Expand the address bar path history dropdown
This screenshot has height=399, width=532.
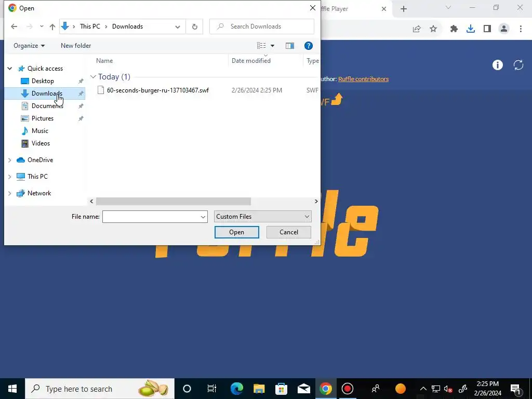pos(178,26)
